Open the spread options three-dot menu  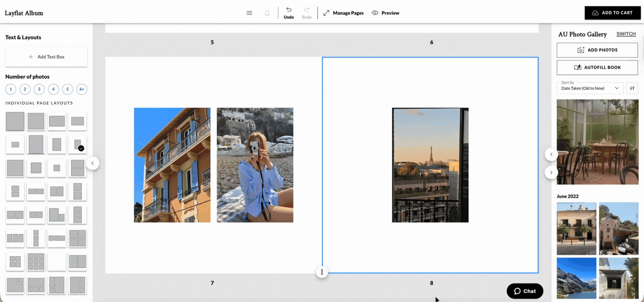click(x=322, y=272)
